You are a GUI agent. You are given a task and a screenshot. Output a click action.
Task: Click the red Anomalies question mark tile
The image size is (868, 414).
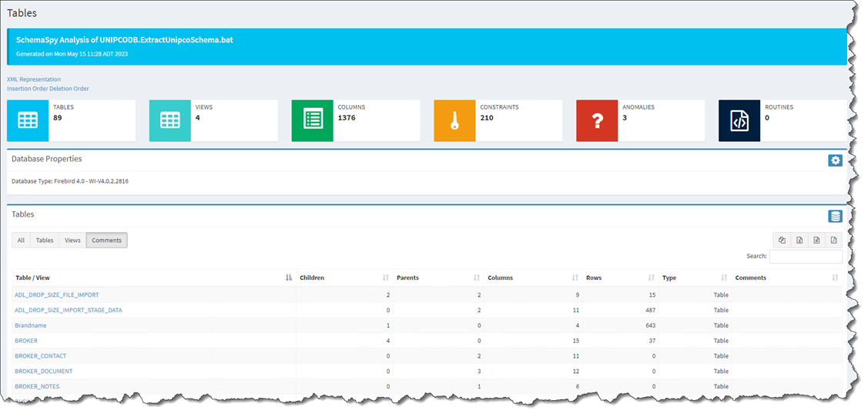(597, 121)
